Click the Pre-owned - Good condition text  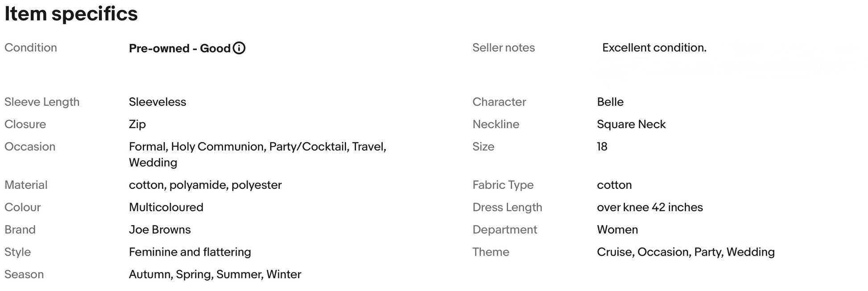(179, 48)
